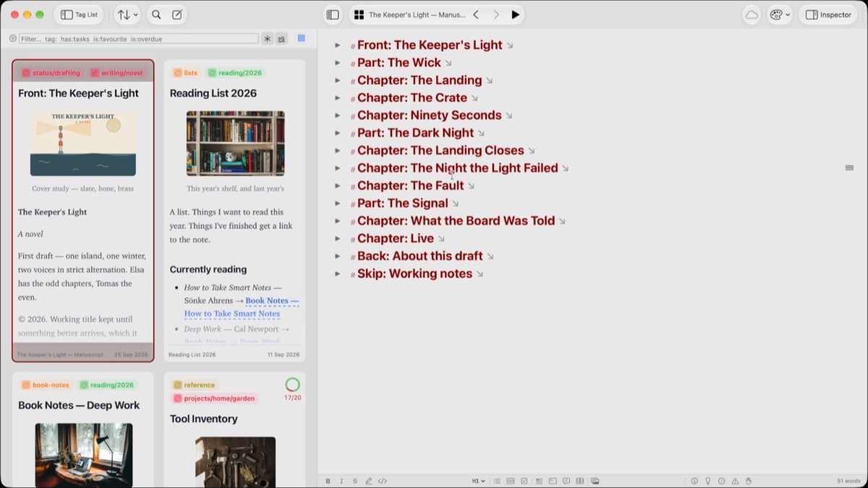Toggle the asterisk filter button
This screenshot has height=488, width=868.
pos(267,38)
